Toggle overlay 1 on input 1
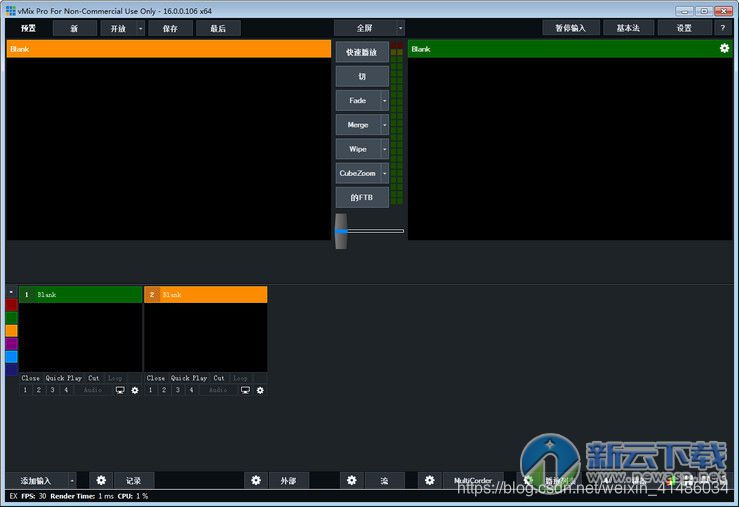The height and width of the screenshot is (507, 739). click(x=25, y=390)
